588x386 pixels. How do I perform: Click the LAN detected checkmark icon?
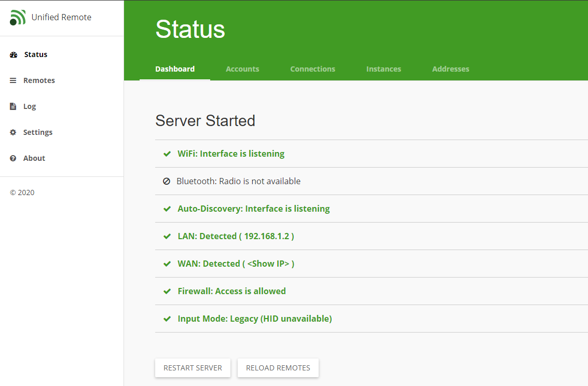[x=167, y=237]
